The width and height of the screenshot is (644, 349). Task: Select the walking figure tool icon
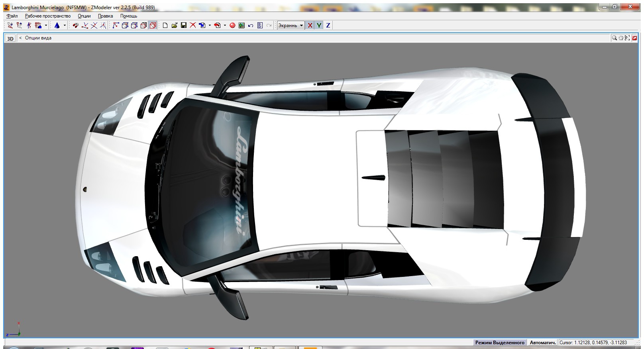click(x=29, y=25)
